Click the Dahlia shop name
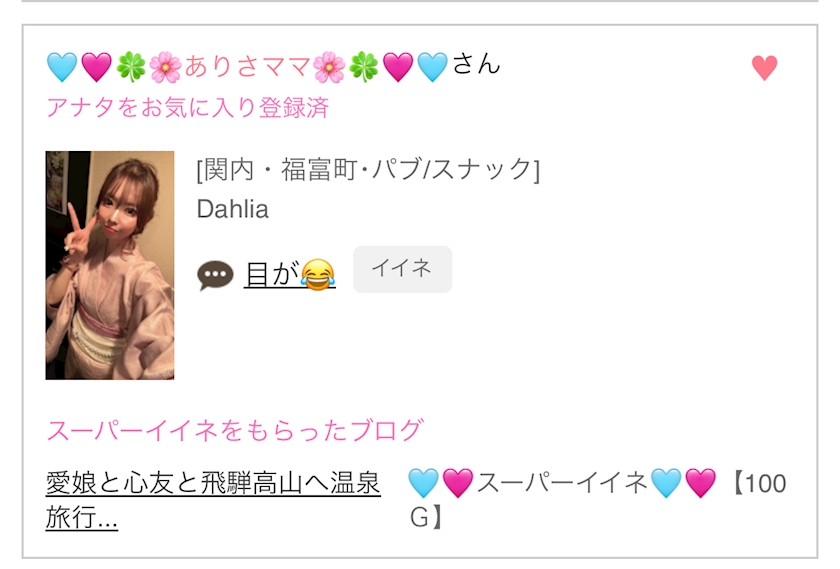 coord(232,209)
